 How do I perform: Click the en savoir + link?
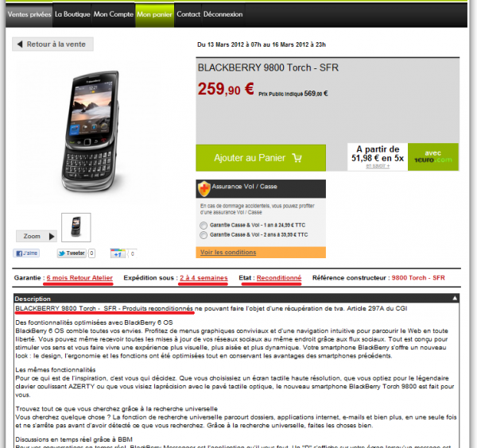(x=378, y=166)
